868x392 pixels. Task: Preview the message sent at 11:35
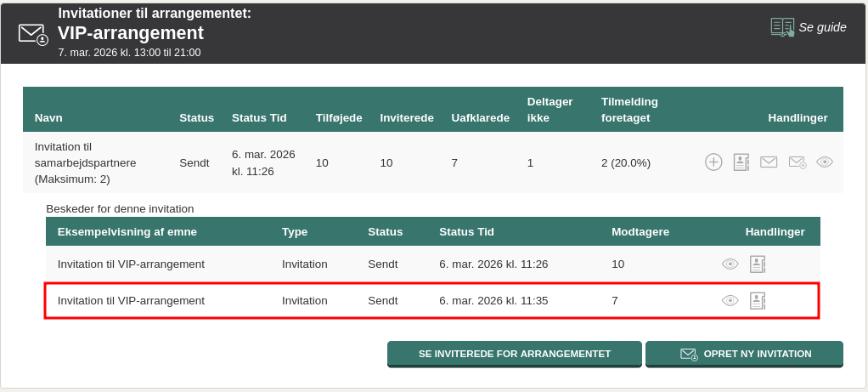(730, 300)
